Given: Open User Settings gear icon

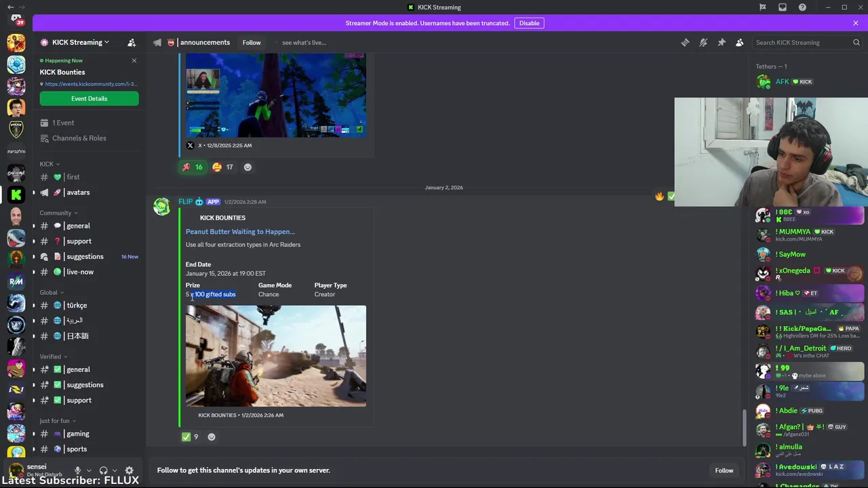Looking at the screenshot, I should pyautogui.click(x=129, y=470).
